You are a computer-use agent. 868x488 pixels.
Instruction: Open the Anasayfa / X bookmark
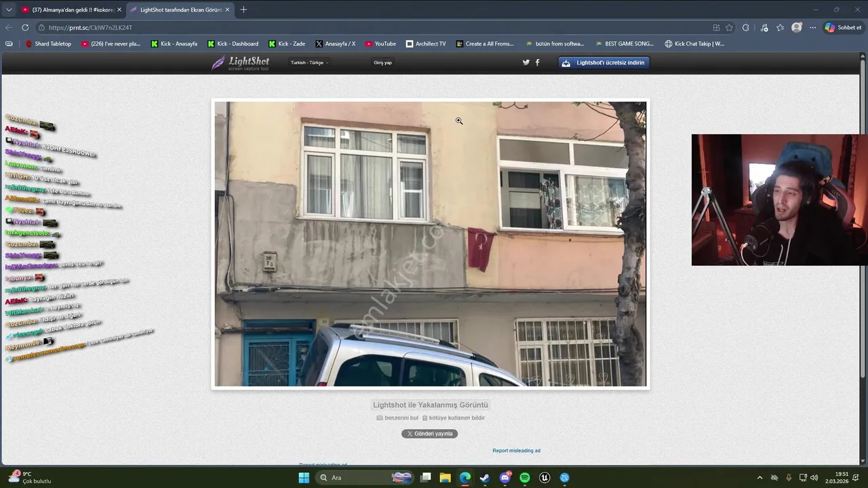335,44
